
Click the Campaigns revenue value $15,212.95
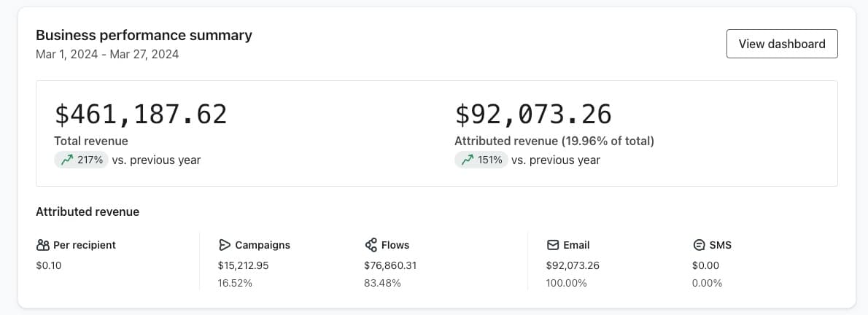pos(243,265)
